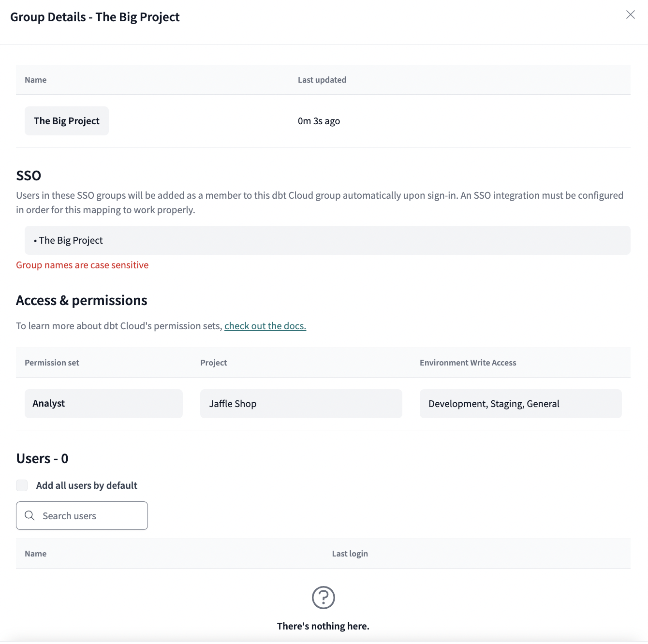Click the question mark empty-state icon
The image size is (648, 644).
(323, 598)
